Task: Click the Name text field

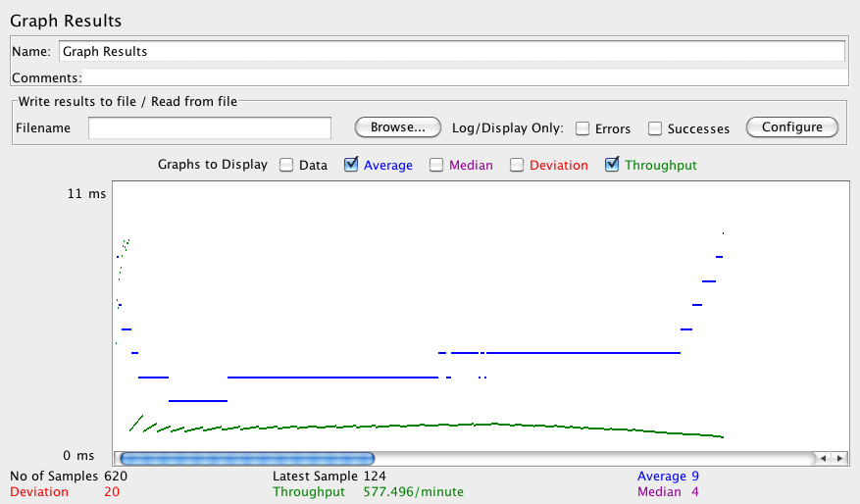Action: coord(451,51)
